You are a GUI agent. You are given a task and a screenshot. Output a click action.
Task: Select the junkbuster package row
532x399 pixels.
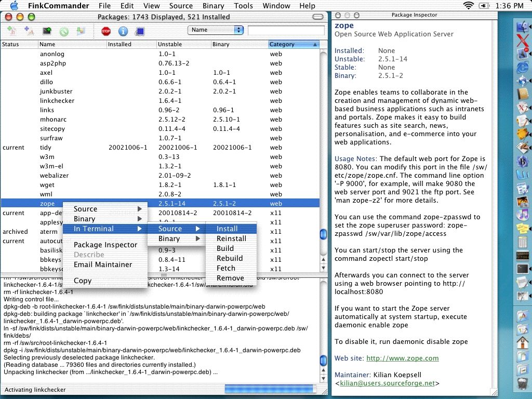point(160,91)
